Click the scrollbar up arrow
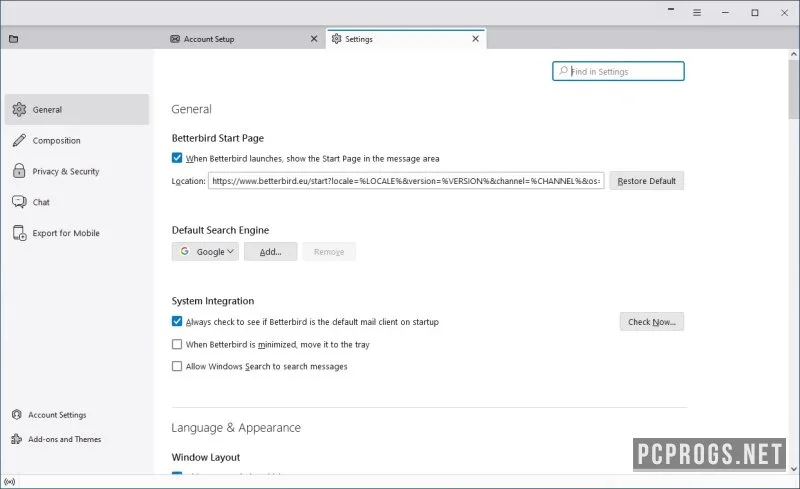 (794, 54)
